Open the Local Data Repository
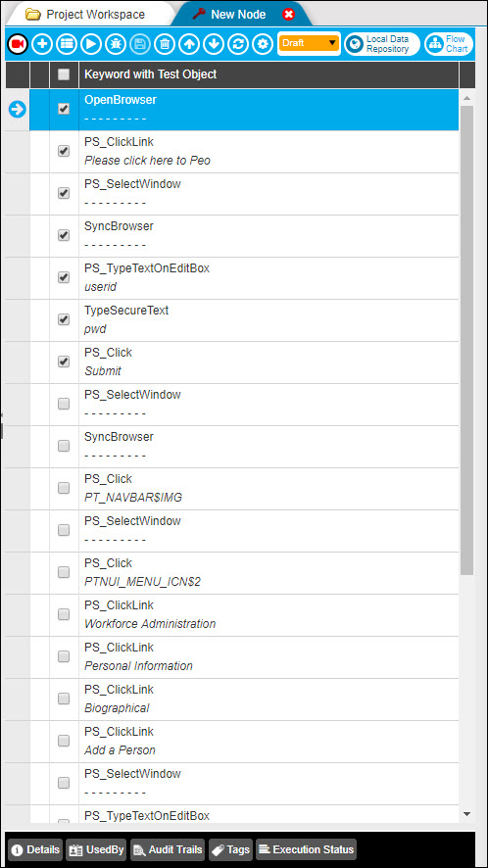The image size is (488, 868). (x=382, y=44)
